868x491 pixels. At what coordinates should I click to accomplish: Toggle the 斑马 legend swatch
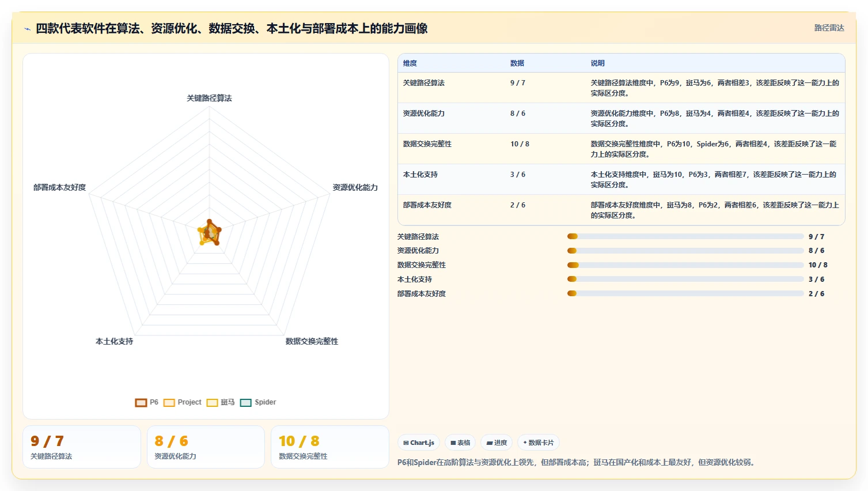213,402
